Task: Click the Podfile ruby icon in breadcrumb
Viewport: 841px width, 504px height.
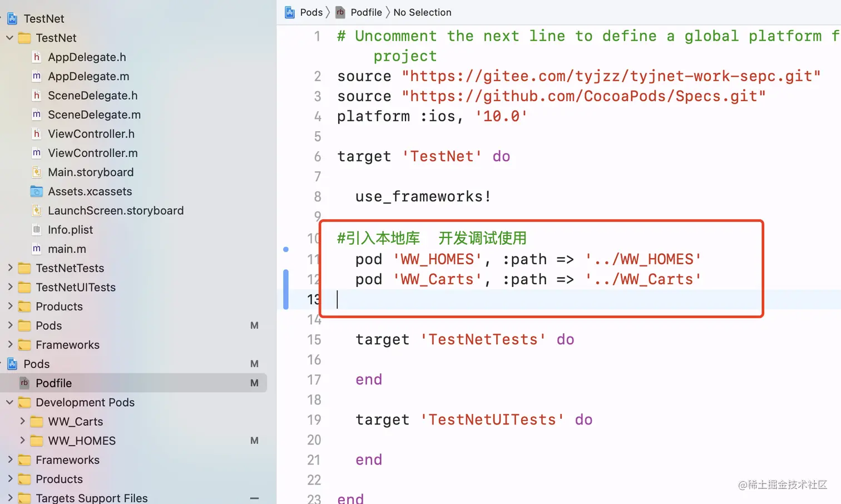Action: 340,12
